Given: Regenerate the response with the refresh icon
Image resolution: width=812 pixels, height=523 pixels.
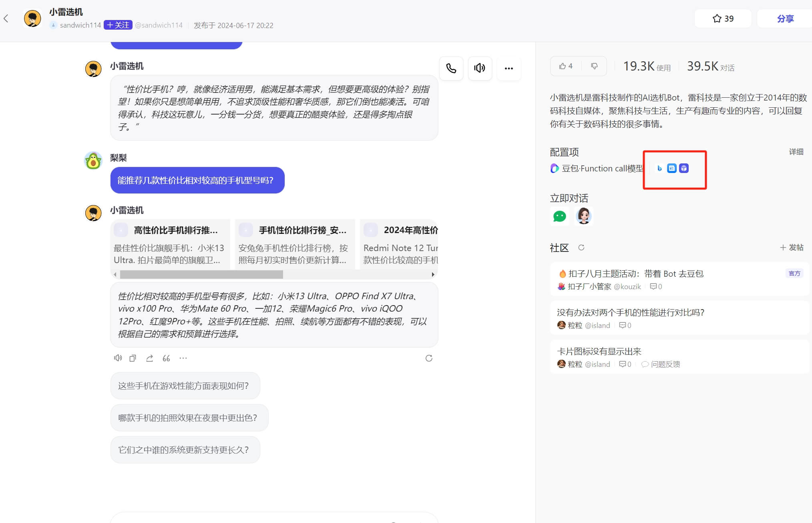Looking at the screenshot, I should (429, 358).
